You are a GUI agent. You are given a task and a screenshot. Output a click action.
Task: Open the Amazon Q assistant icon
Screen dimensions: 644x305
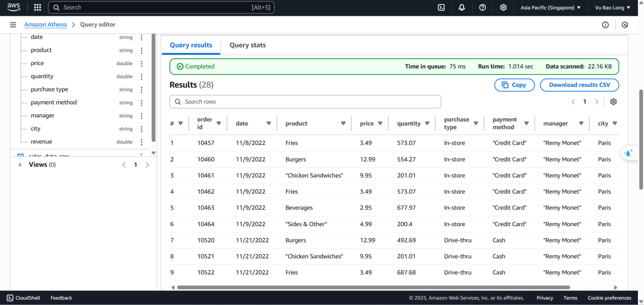tap(629, 153)
